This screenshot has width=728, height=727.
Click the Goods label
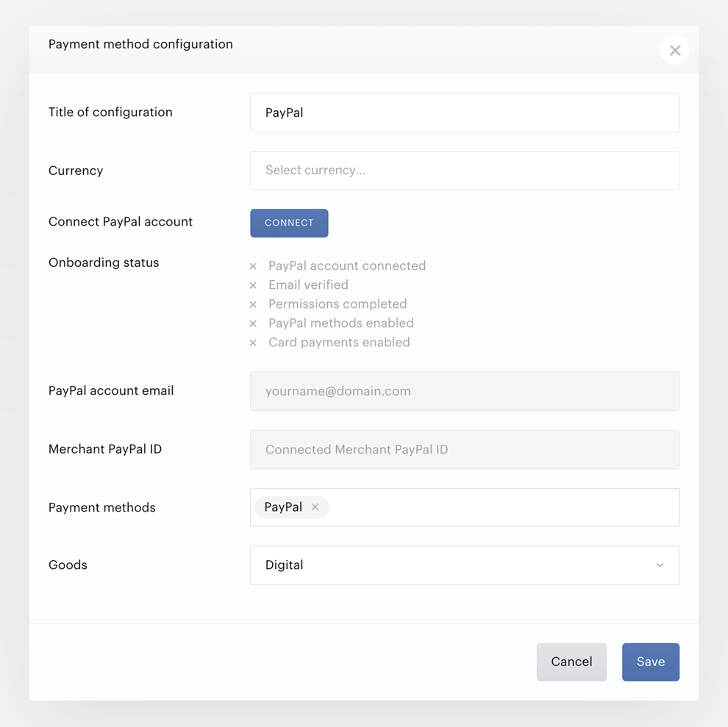pos(68,565)
